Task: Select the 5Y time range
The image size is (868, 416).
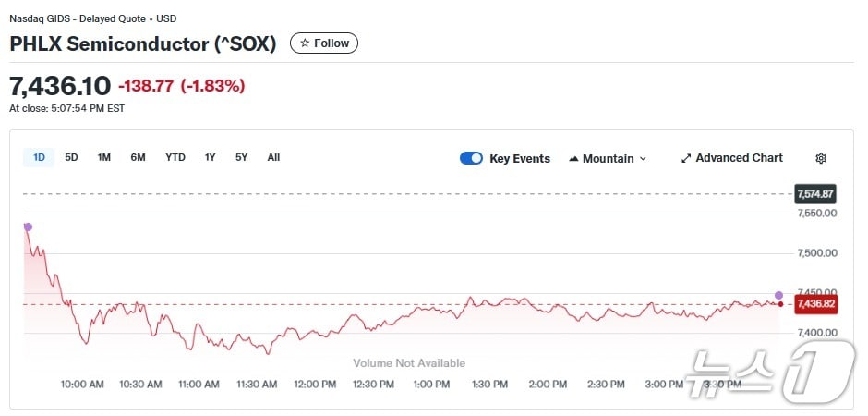Action: [x=241, y=157]
